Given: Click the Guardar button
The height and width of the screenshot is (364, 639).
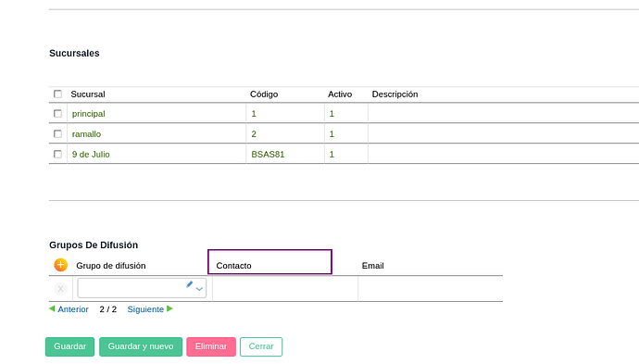Looking at the screenshot, I should coord(69,347).
